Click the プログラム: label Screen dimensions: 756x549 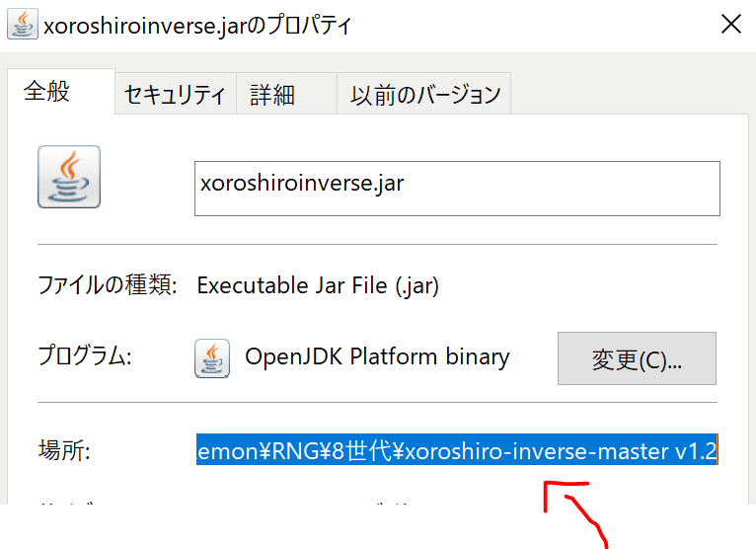[85, 355]
